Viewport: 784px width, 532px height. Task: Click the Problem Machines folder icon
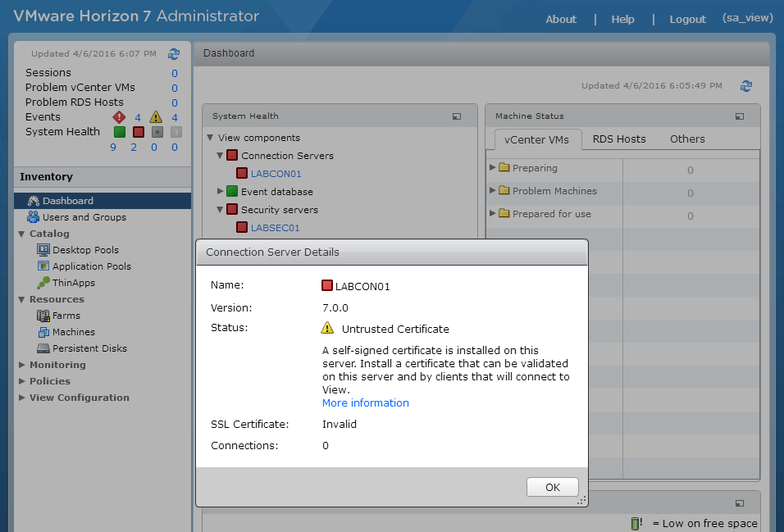click(x=504, y=190)
